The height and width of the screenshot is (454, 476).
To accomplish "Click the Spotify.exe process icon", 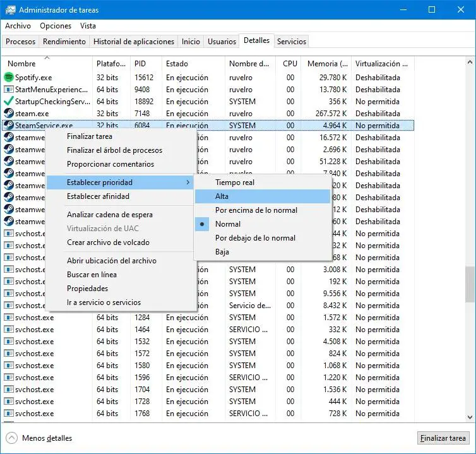I will tap(9, 77).
